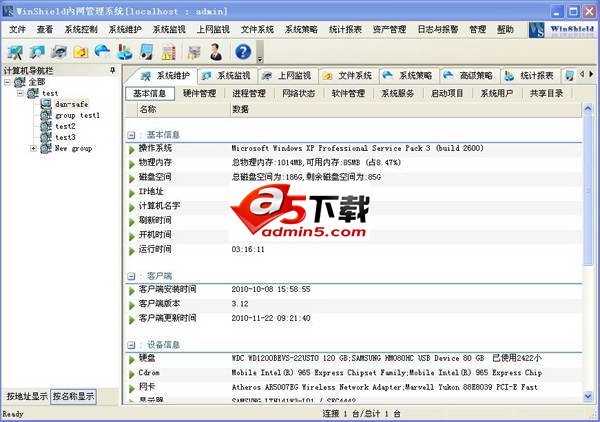Open the toolbar overflow options arrow

[260, 52]
